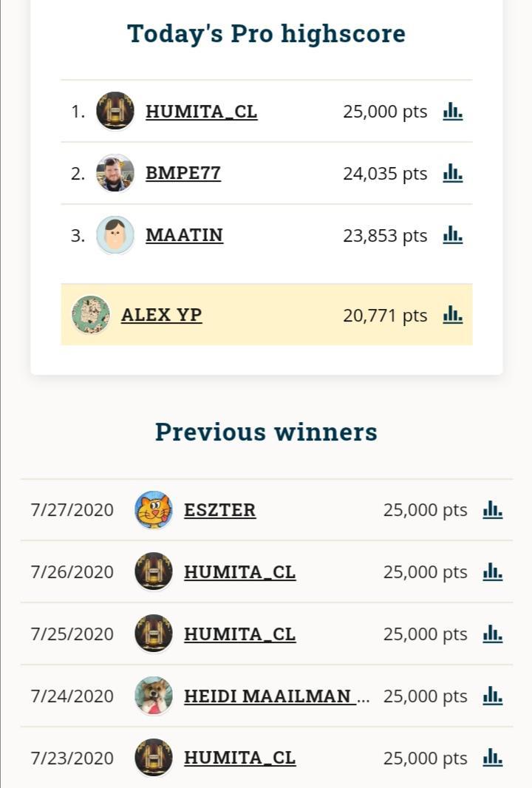Open MAATIN's profile link
The height and width of the screenshot is (788, 532).
pyautogui.click(x=185, y=236)
